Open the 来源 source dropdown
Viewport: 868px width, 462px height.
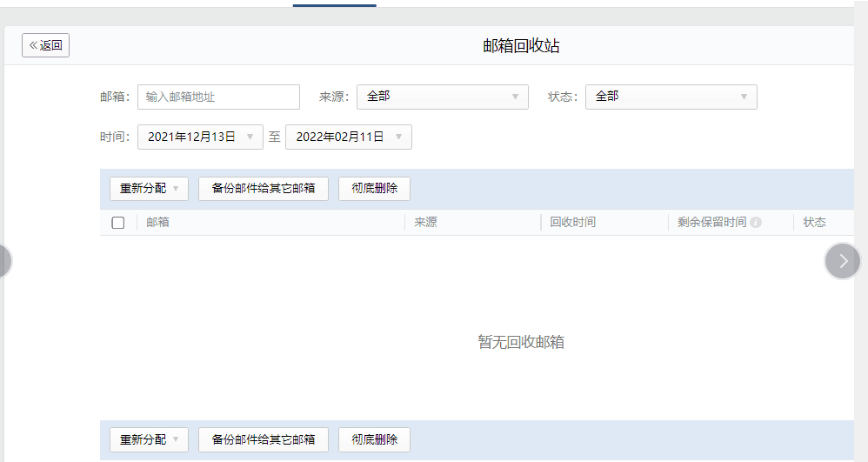tap(442, 97)
